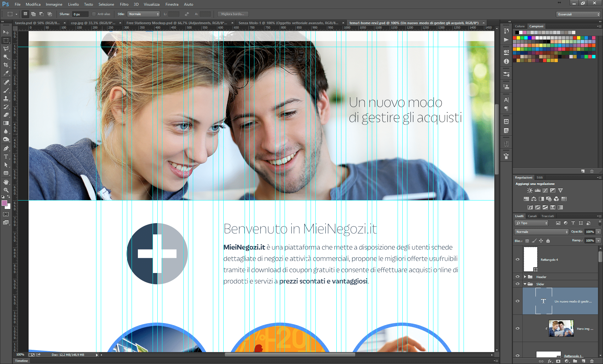Hide the Header group
Image resolution: width=603 pixels, height=364 pixels.
point(518,277)
